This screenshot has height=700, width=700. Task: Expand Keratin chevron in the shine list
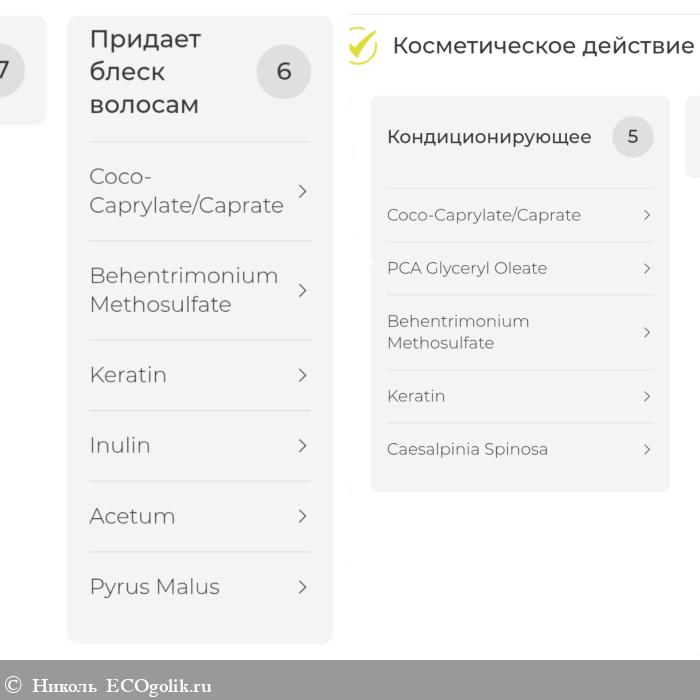(302, 375)
